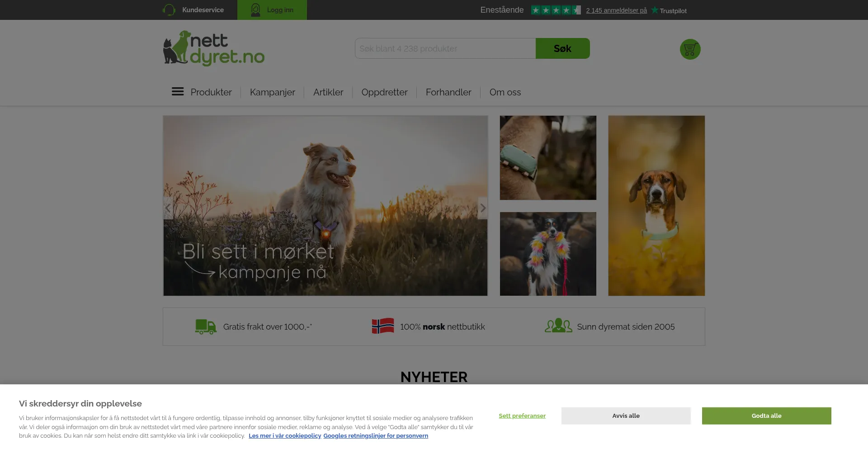868x449 pixels.
Task: Go to next banner slide
Action: 483,208
